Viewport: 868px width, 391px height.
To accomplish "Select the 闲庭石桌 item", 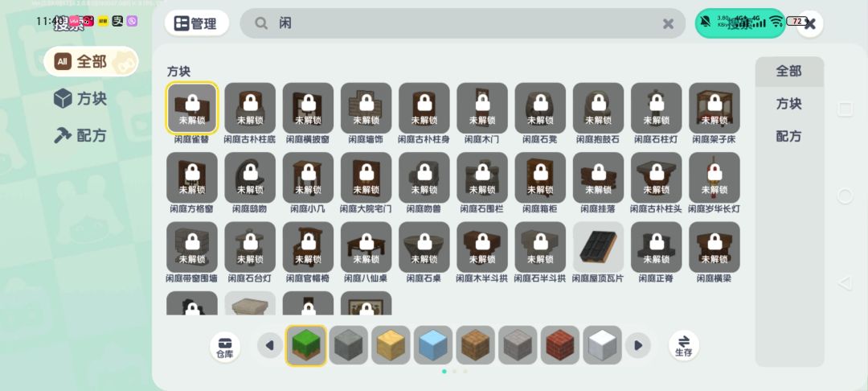I will 424,248.
